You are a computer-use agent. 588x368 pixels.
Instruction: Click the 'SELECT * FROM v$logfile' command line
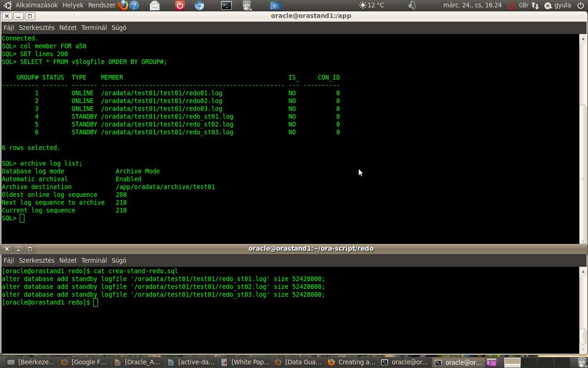point(94,62)
